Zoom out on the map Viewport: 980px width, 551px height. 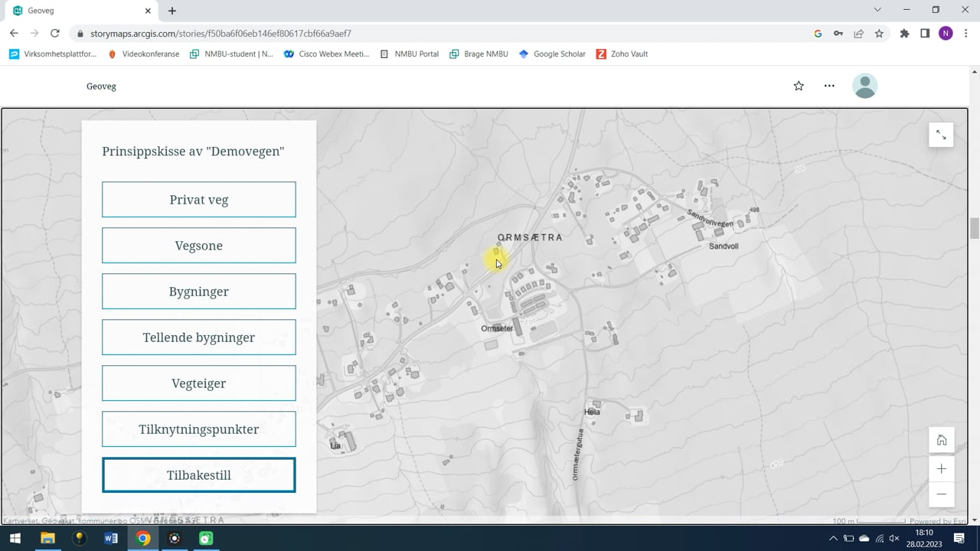click(x=942, y=494)
